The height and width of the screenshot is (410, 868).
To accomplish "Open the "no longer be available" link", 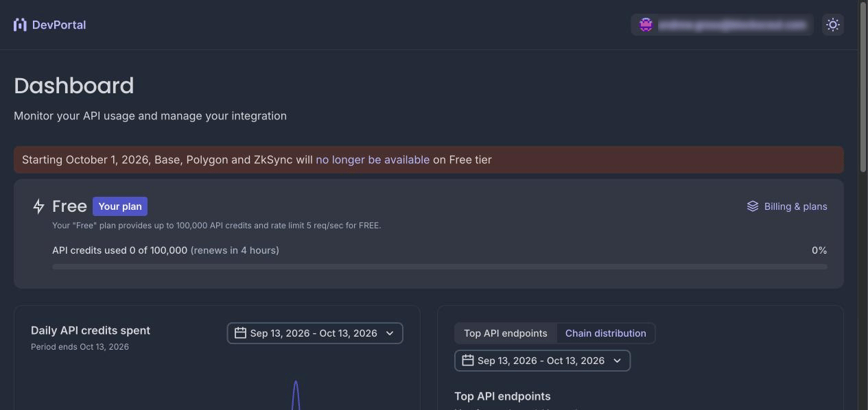I will click(x=373, y=160).
